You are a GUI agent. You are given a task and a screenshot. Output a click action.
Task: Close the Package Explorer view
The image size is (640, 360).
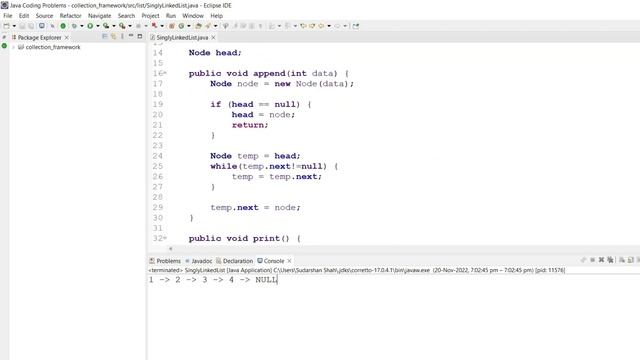pyautogui.click(x=67, y=37)
